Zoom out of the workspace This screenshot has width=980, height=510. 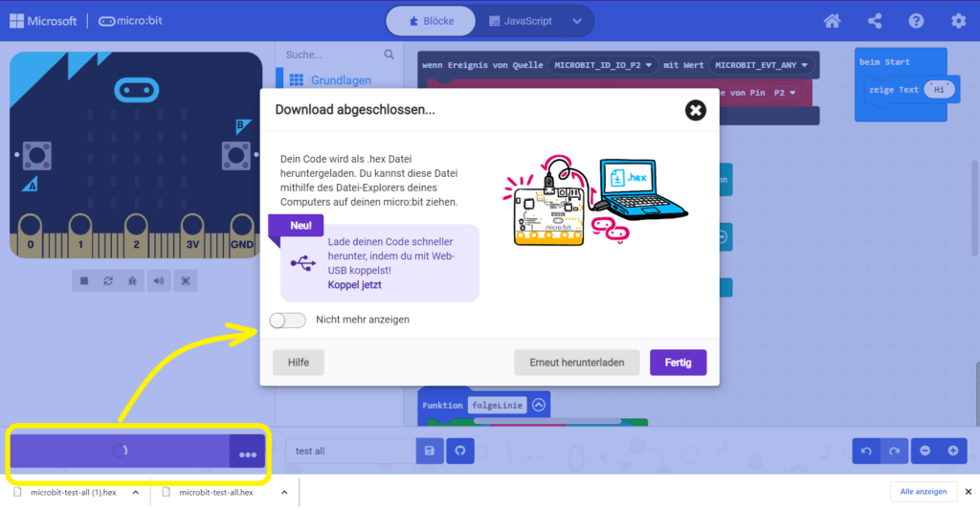[x=925, y=451]
